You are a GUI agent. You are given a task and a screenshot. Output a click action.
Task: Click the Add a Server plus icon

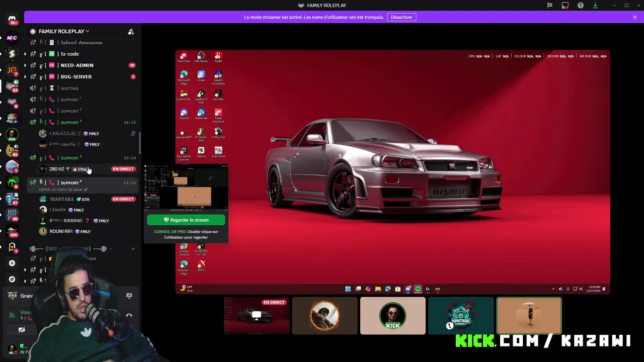12,263
